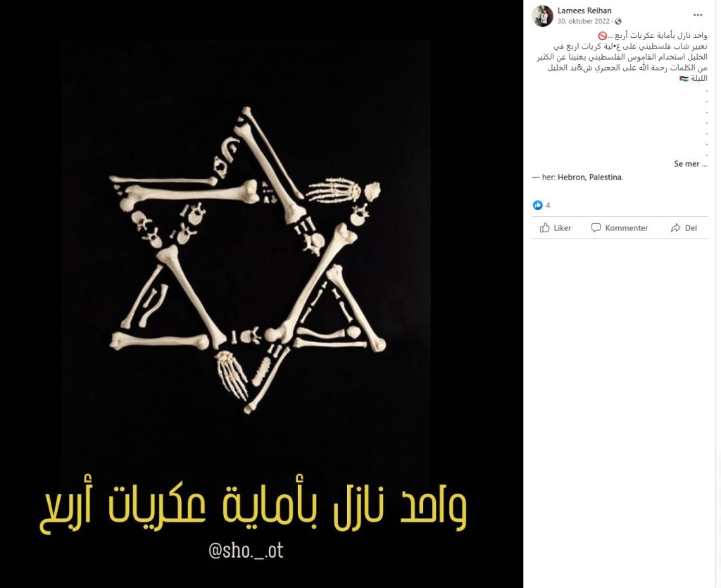Click the Arabic post text paragraph
Viewport: 721px width, 588px height.
tap(622, 57)
